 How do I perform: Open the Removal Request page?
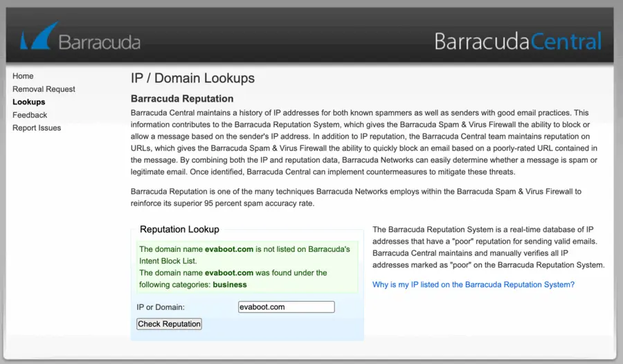tap(44, 89)
